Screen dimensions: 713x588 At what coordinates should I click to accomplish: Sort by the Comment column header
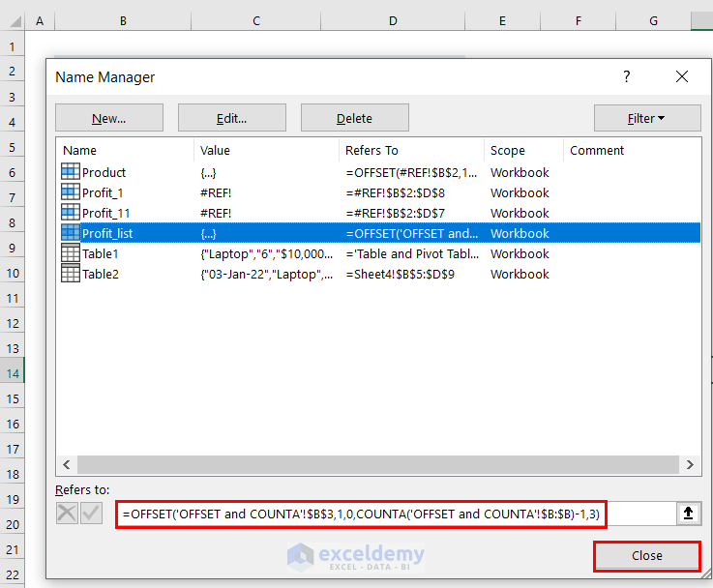(632, 150)
